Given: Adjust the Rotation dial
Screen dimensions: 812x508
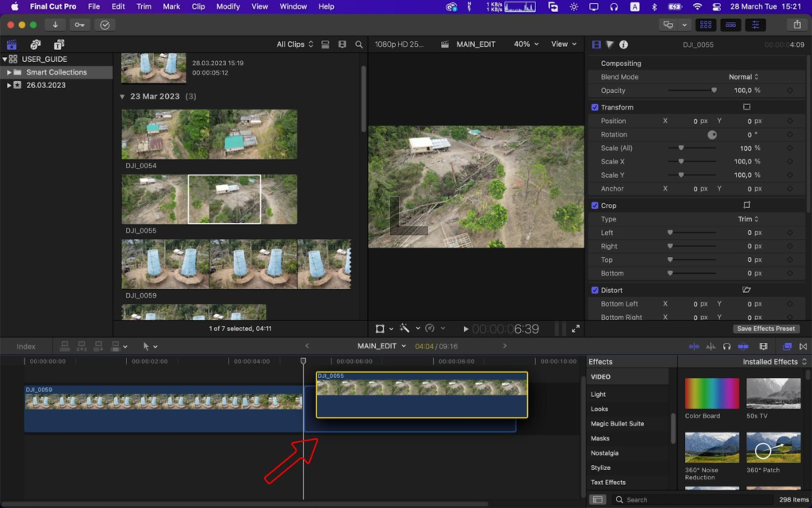Looking at the screenshot, I should [x=712, y=135].
